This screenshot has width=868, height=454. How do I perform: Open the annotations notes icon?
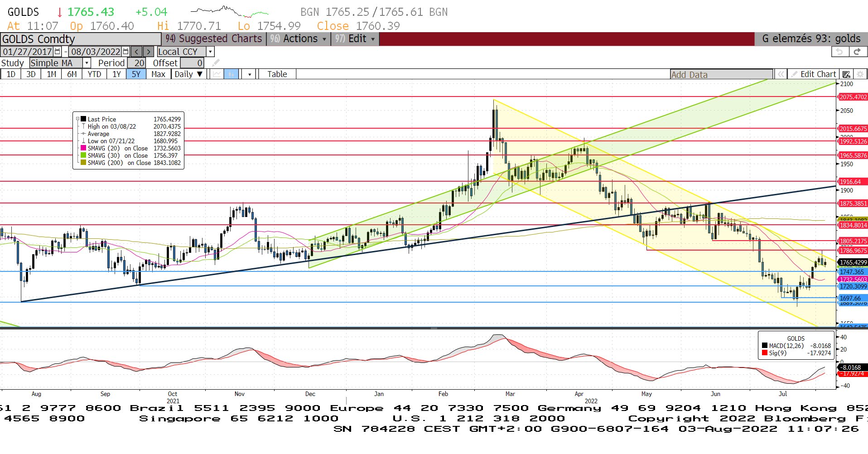846,74
